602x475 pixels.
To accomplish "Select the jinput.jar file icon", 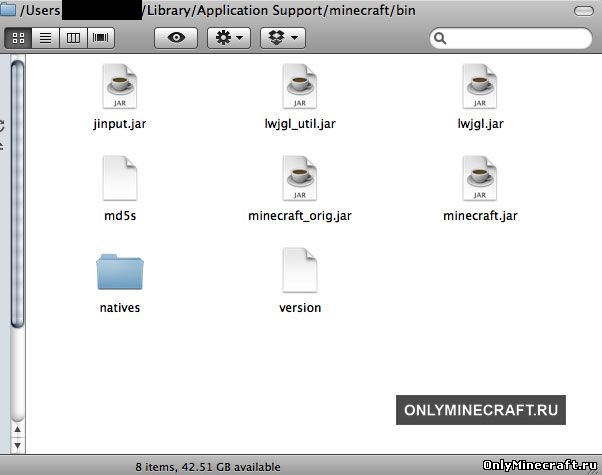I will [119, 88].
